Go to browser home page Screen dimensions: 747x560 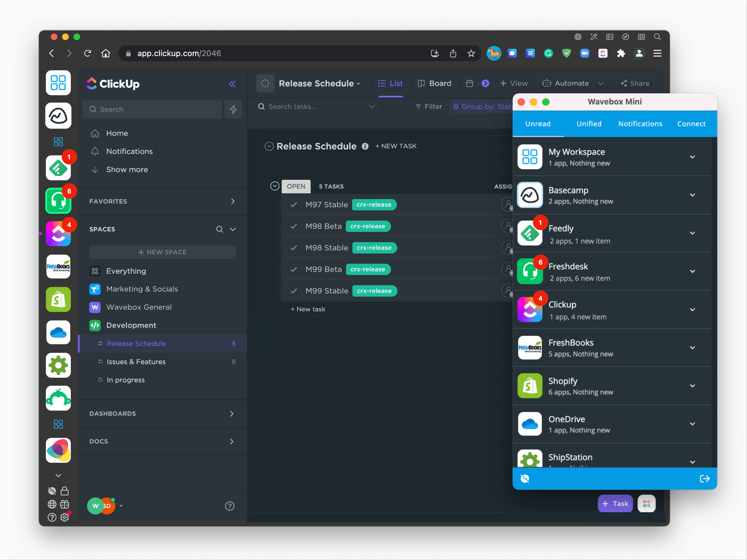pos(106,53)
